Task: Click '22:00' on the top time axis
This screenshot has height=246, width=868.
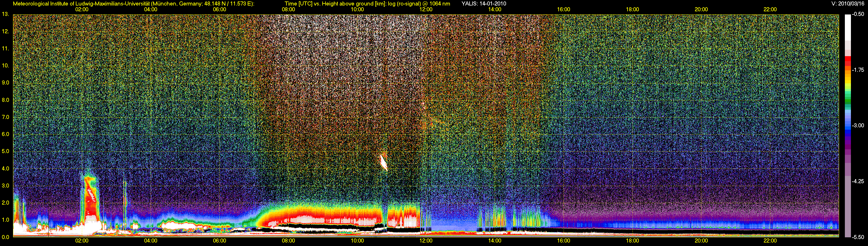Action: point(770,10)
